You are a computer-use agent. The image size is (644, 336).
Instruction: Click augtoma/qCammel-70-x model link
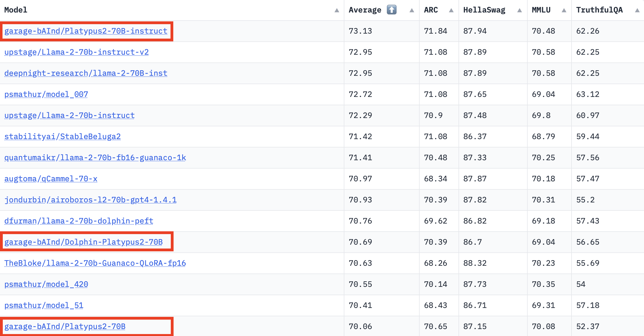coord(51,179)
